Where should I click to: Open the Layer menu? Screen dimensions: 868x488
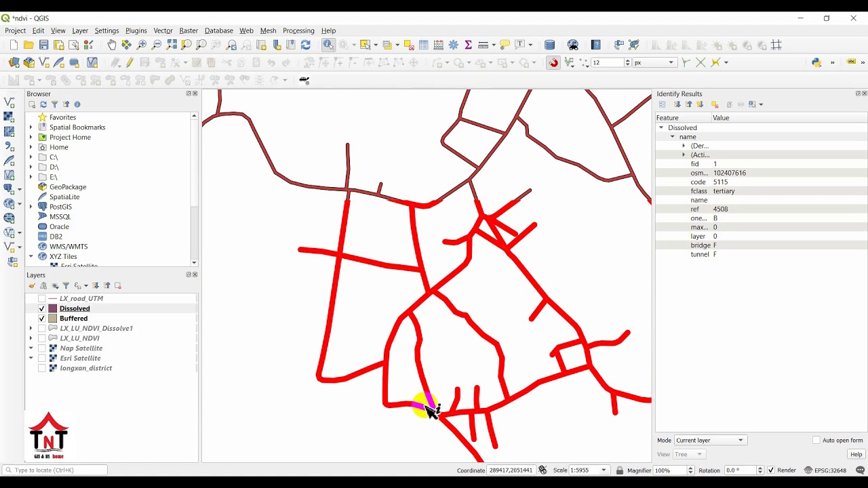click(x=80, y=30)
